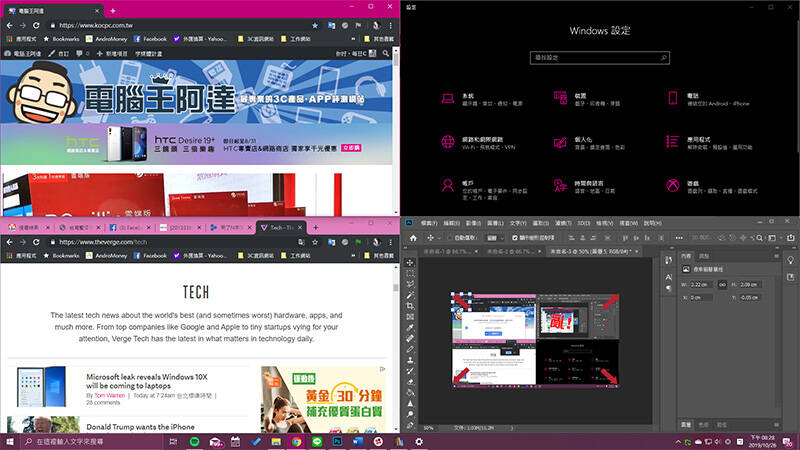Select the Crop tool in Photoshop

coord(410,306)
